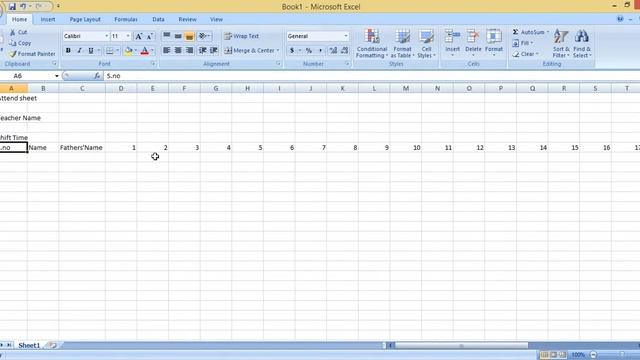
Task: Open Format cells menu in Cells group
Action: pos(494,43)
